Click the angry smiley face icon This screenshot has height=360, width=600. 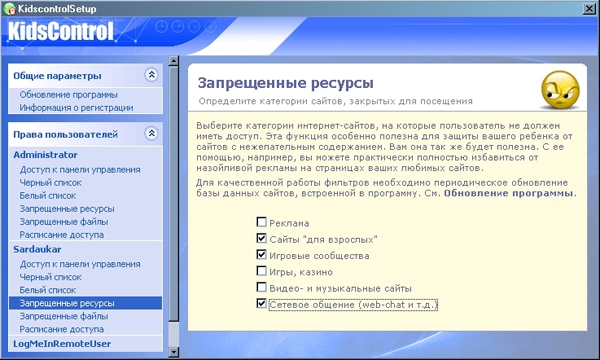(560, 90)
